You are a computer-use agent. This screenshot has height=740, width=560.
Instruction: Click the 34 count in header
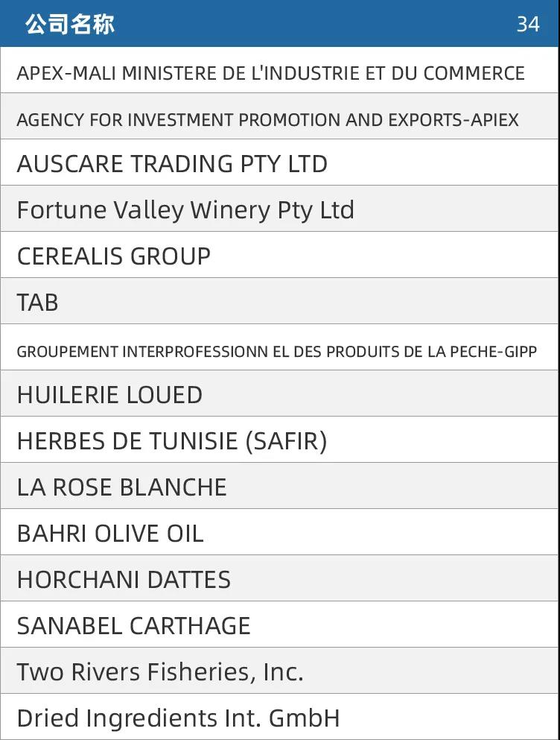[528, 24]
